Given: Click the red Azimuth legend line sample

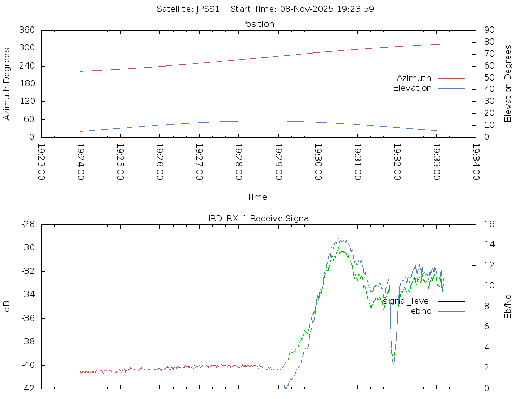Looking at the screenshot, I should click(451, 78).
